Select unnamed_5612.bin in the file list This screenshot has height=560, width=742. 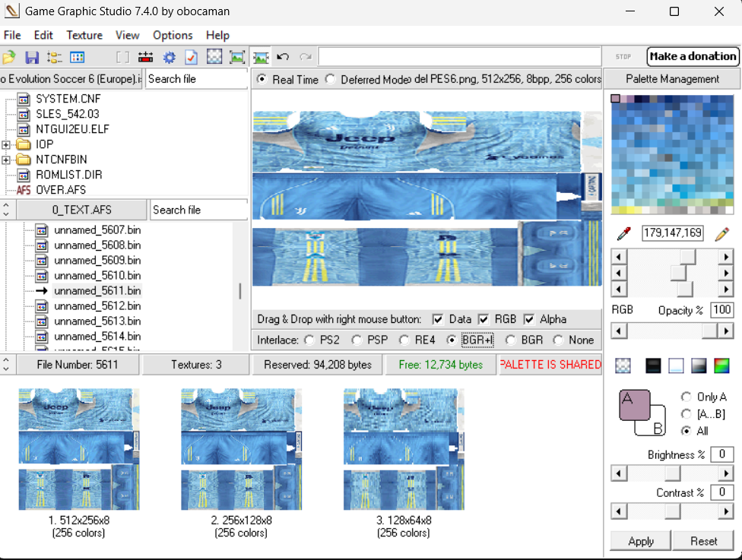(97, 306)
